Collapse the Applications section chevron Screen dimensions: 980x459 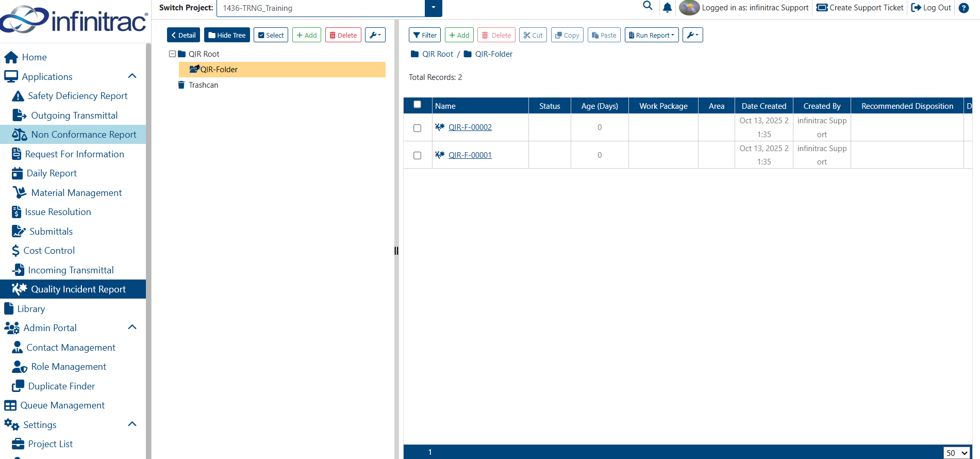[132, 76]
